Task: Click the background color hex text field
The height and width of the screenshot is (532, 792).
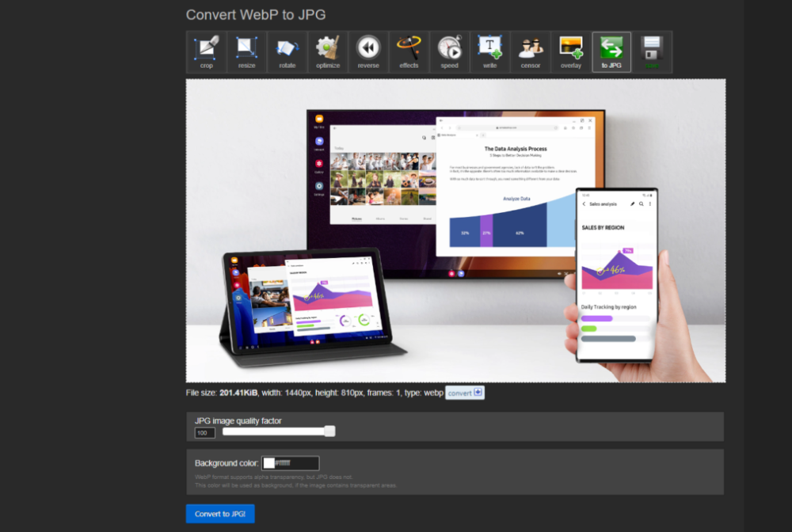Action: (295, 463)
